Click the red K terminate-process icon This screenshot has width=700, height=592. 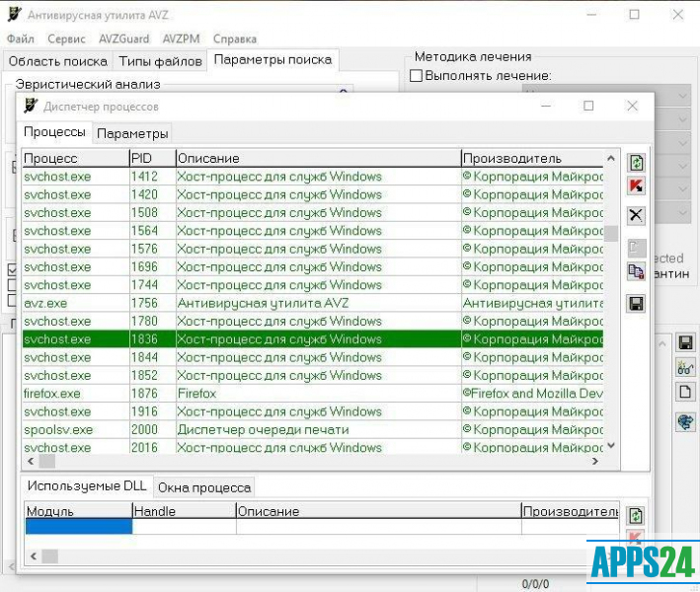[636, 185]
